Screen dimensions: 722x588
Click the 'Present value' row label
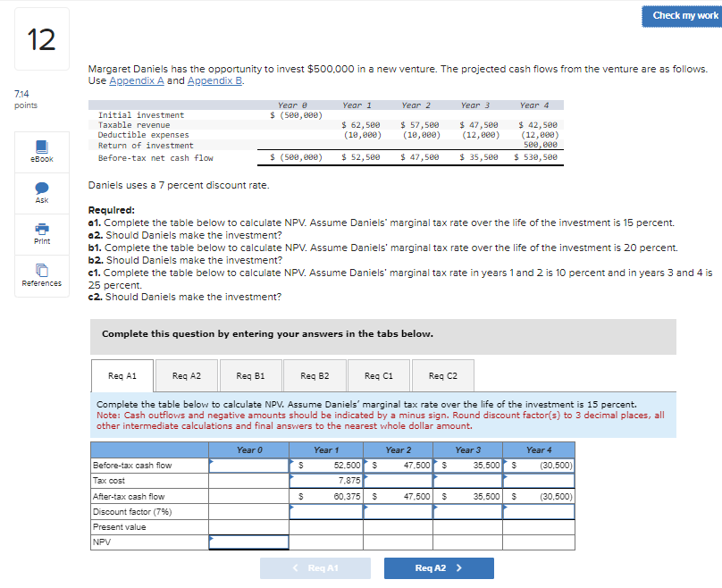pyautogui.click(x=119, y=526)
